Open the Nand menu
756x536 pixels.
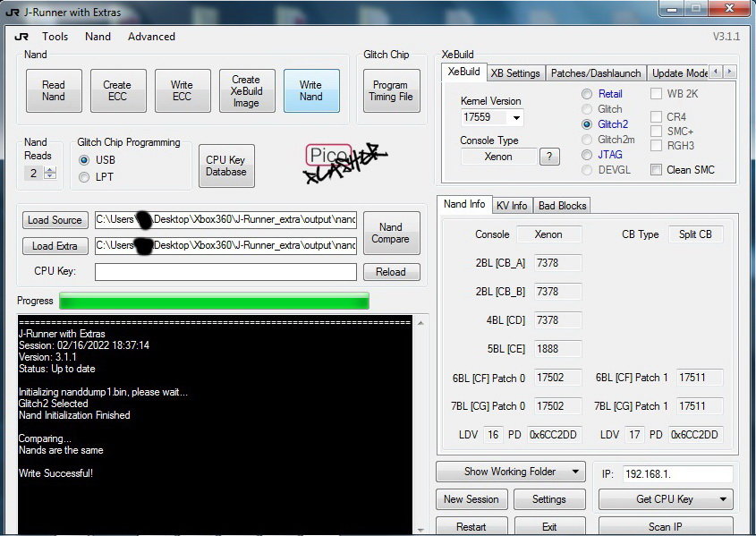coord(98,37)
